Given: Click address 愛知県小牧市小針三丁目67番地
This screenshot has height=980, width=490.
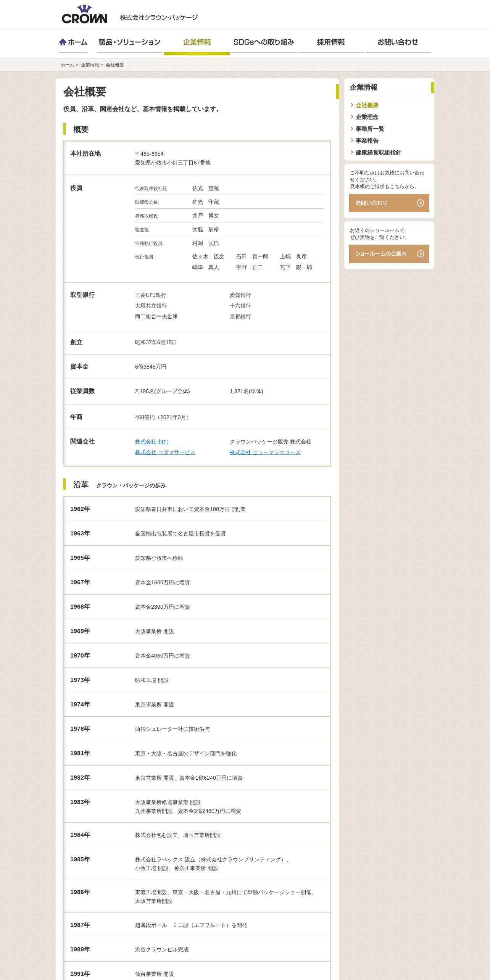Looking at the screenshot, I should tap(173, 163).
